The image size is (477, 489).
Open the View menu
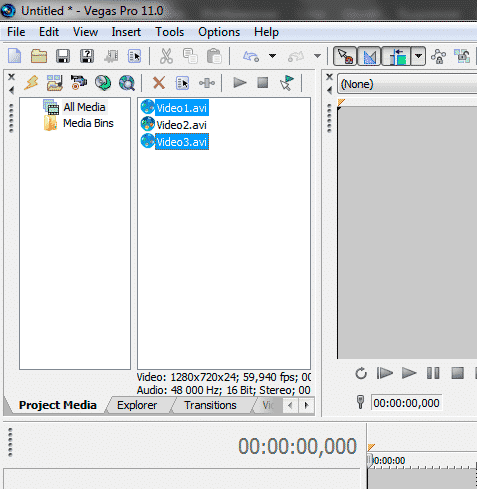[x=85, y=32]
